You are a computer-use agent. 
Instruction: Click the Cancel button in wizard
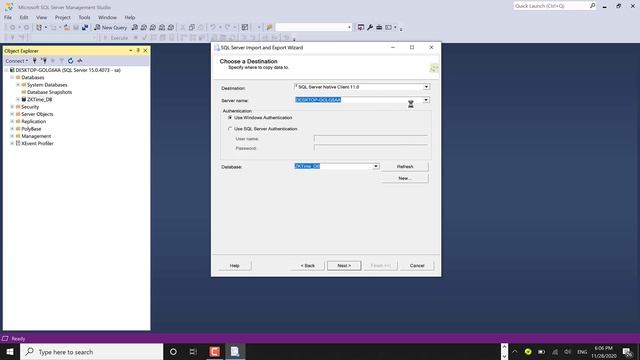pos(417,266)
